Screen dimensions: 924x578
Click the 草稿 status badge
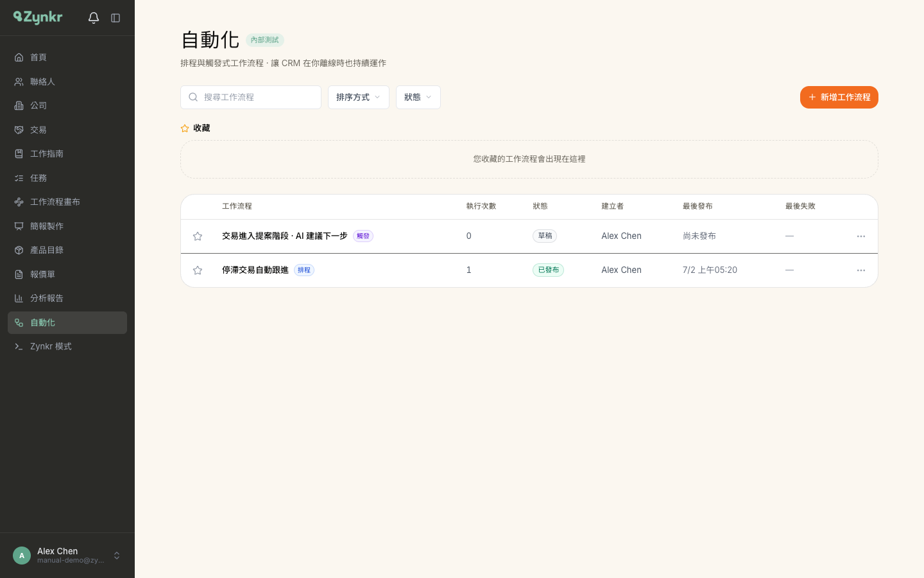pos(545,236)
